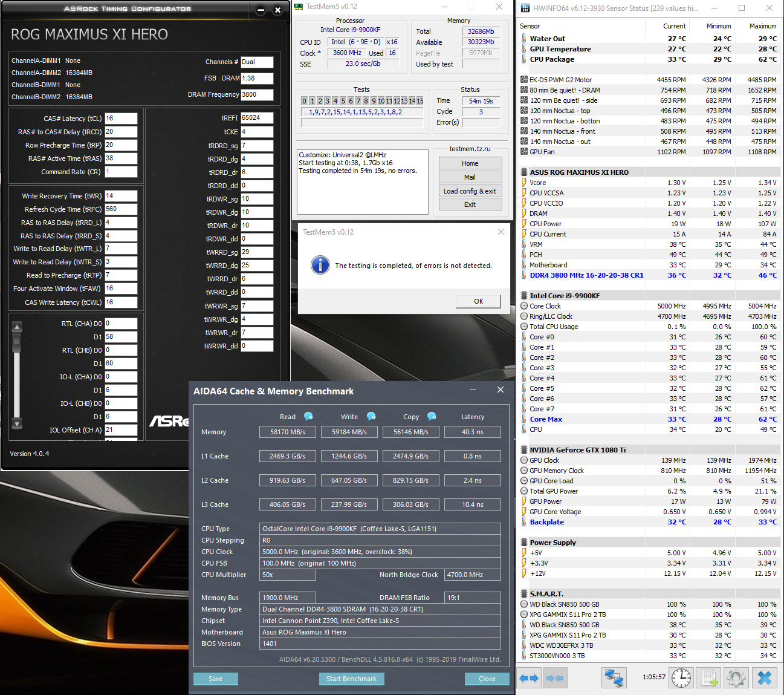Image resolution: width=784 pixels, height=695 pixels.
Task: Click CAS Write Latency (tCWL) field
Action: 121,302
